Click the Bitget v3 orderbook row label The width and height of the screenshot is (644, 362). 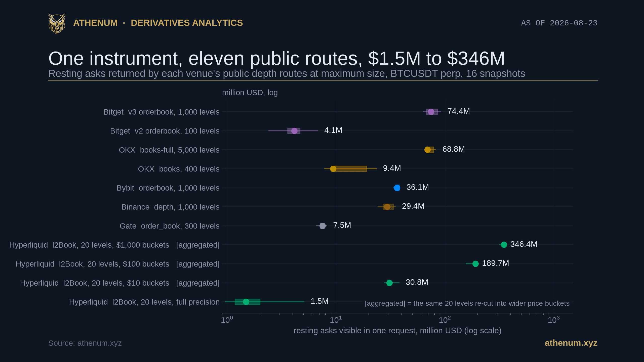click(x=162, y=112)
